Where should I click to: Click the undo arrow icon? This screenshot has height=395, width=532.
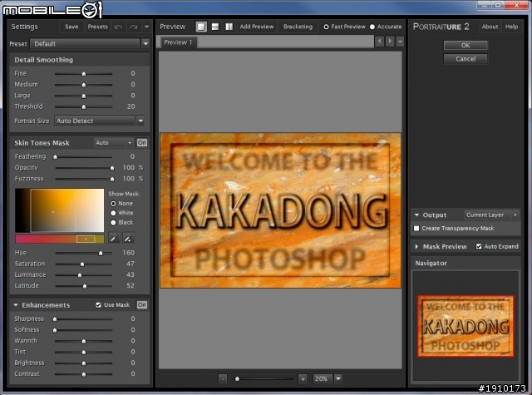(118, 27)
